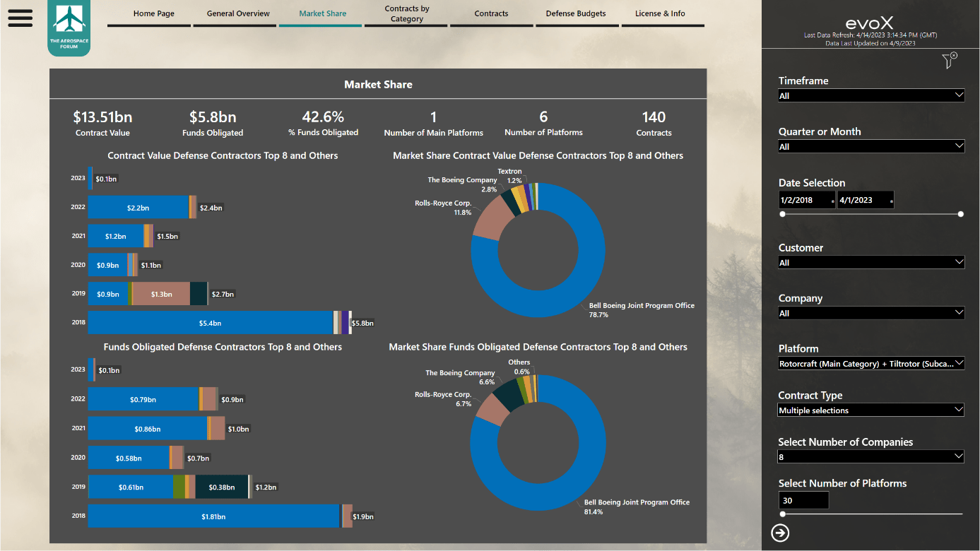
Task: Select the 2020 $0.9bn contract value bar
Action: click(x=107, y=265)
